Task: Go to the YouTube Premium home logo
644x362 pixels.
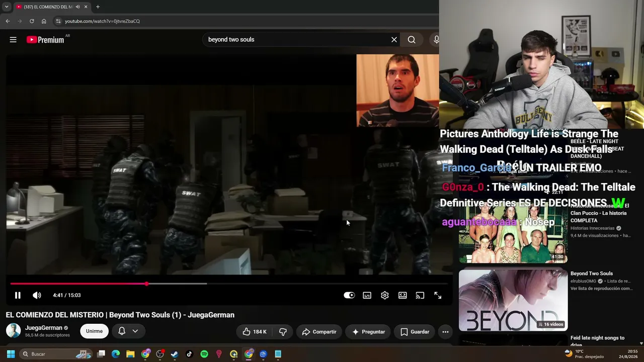Action: (x=45, y=40)
